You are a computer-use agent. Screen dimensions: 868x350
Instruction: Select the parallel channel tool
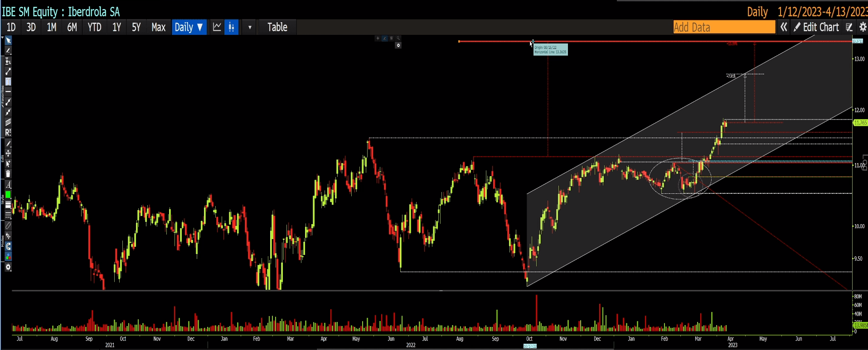click(x=8, y=122)
